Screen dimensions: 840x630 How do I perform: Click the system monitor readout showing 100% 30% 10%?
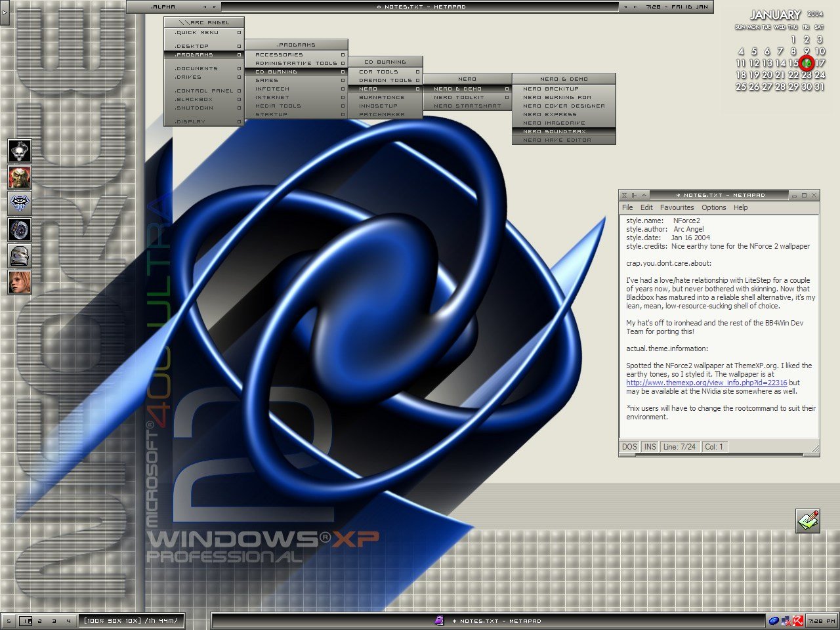tap(130, 620)
